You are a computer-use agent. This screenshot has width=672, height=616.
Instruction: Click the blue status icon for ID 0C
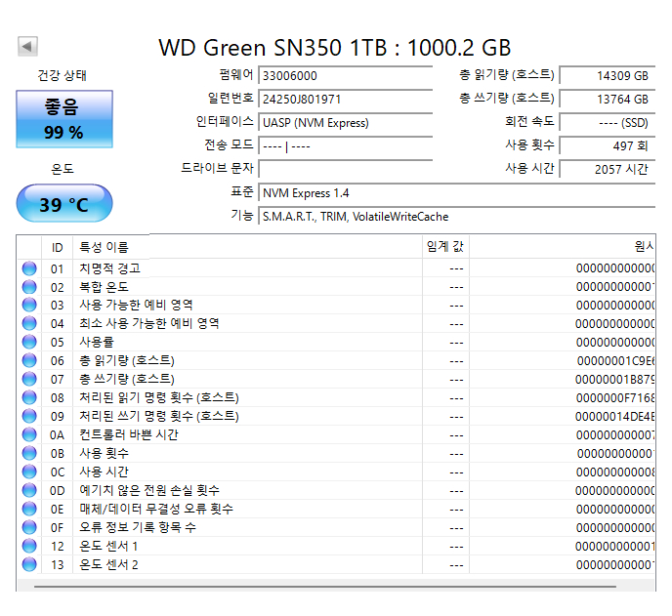point(29,472)
